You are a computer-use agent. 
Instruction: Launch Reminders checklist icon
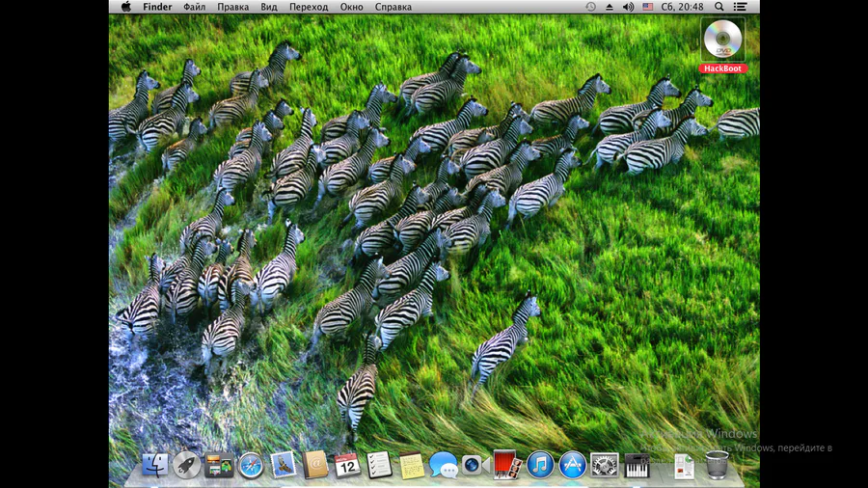(379, 465)
